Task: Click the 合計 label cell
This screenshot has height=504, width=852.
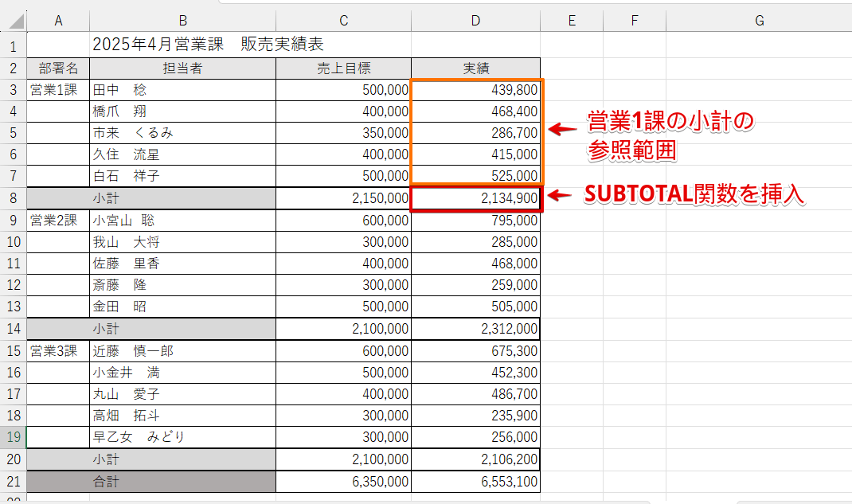Action: pyautogui.click(x=151, y=481)
